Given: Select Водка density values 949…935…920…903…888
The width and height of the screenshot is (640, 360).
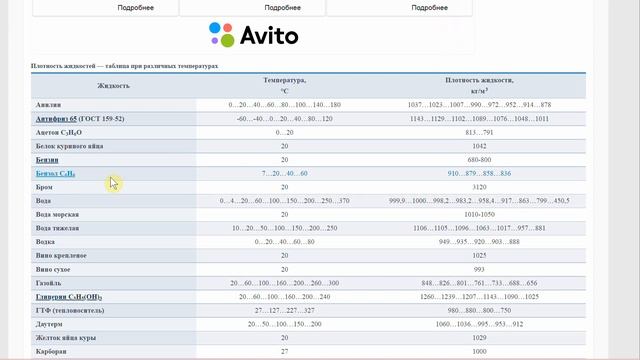Looking at the screenshot, I should pos(479,242).
